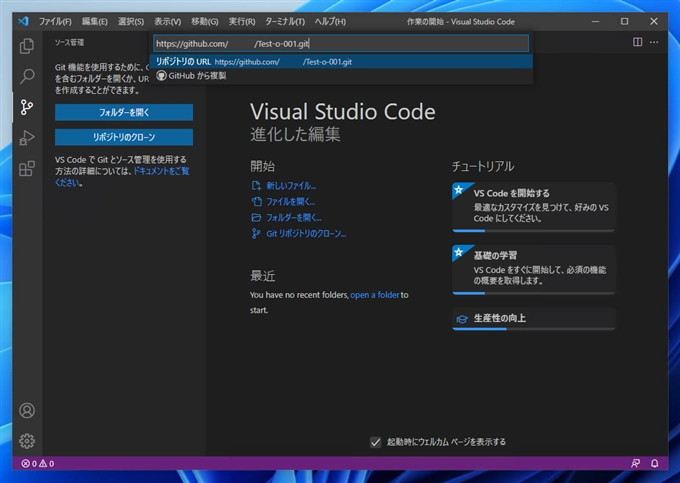This screenshot has height=483, width=680.
Task: Open the VS Code を開始する walkthrough card
Action: (x=533, y=207)
